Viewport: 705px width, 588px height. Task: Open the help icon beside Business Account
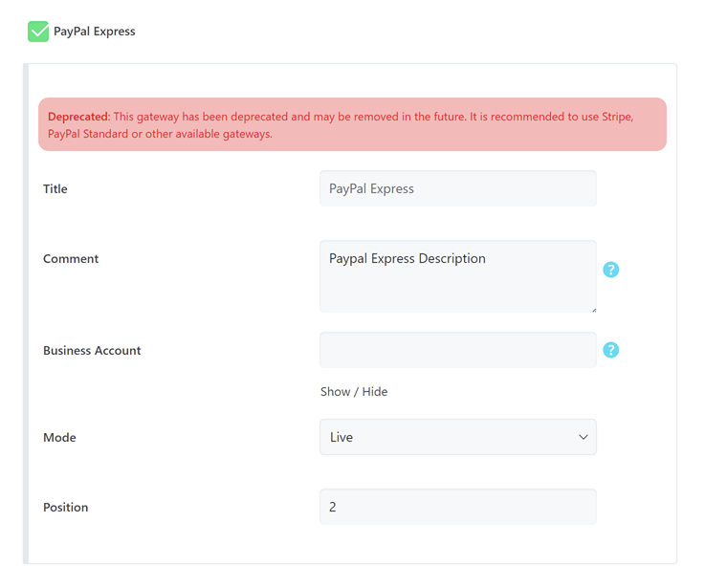click(611, 350)
